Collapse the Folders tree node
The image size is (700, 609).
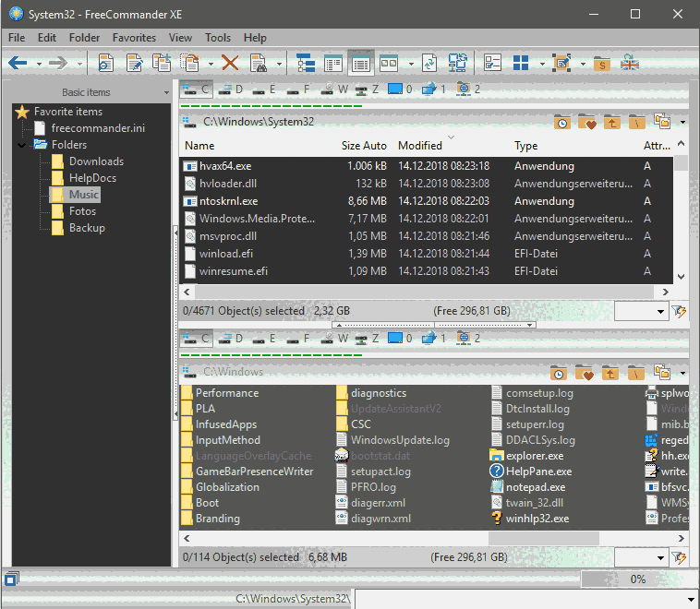point(22,145)
